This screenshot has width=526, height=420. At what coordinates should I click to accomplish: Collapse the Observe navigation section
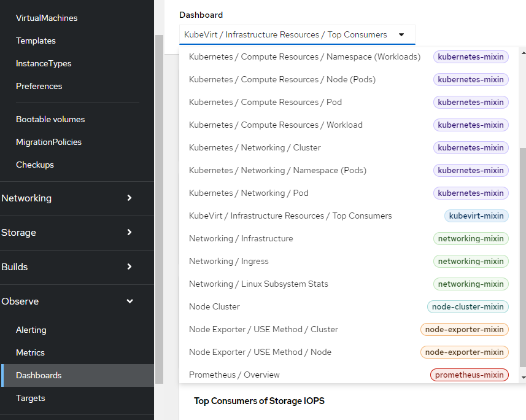129,301
